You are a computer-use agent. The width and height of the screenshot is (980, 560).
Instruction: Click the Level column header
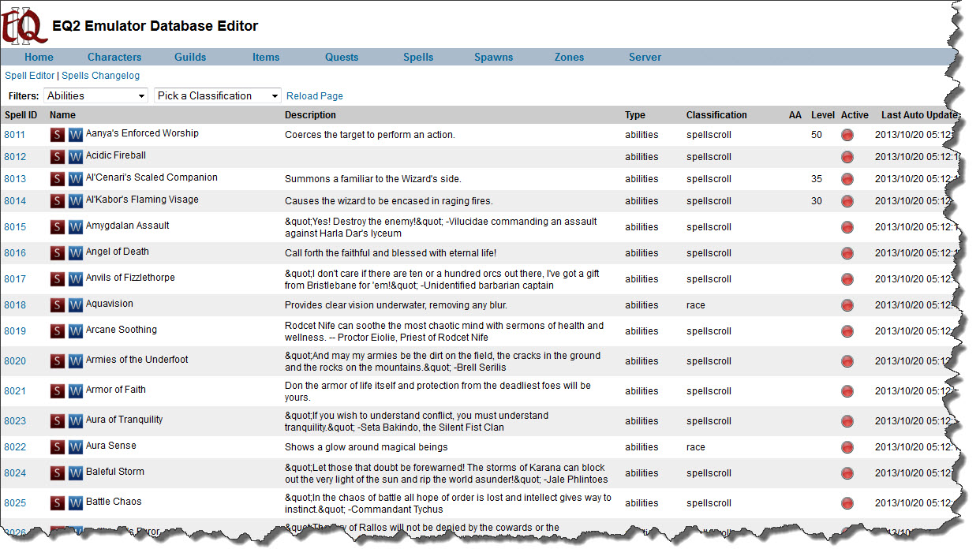(822, 115)
